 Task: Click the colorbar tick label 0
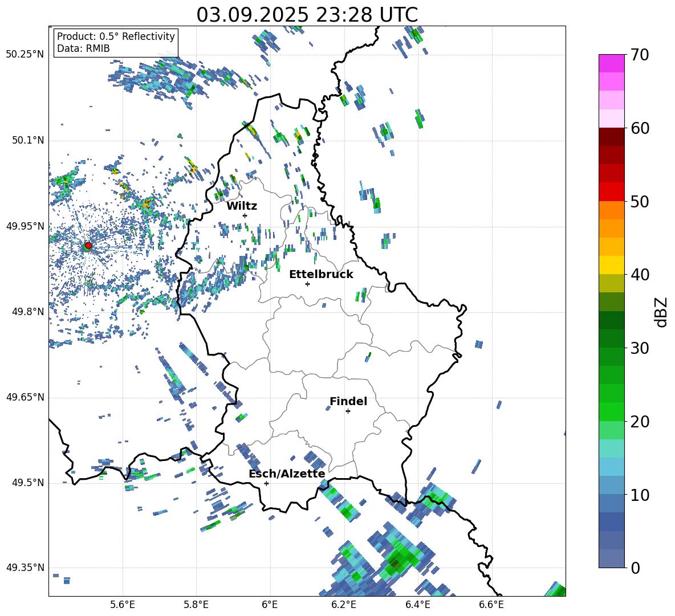click(x=635, y=568)
